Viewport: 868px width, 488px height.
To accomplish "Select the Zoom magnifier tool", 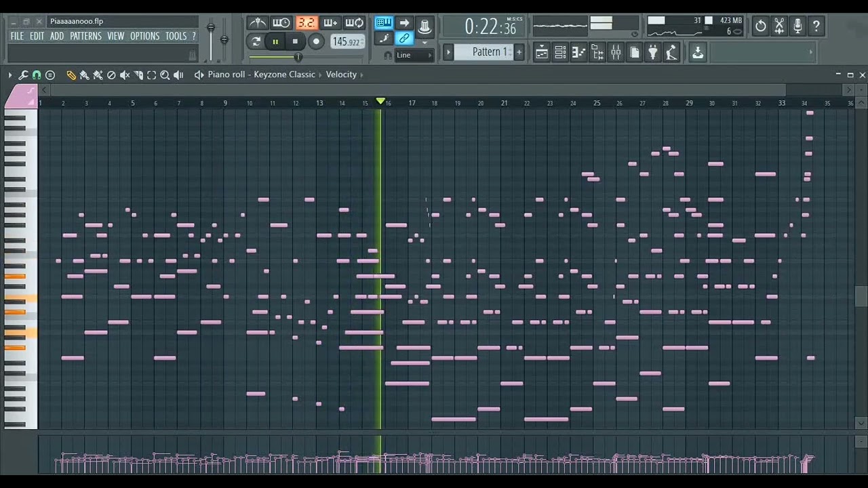I will point(165,75).
